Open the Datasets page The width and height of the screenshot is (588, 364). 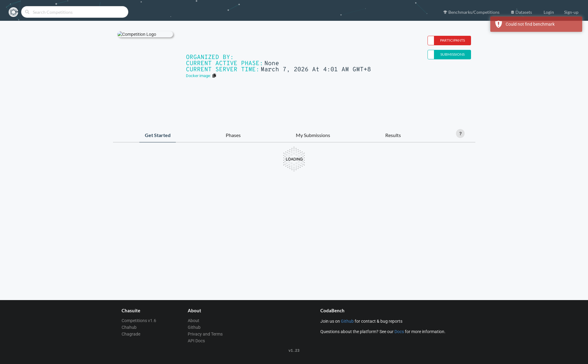click(x=521, y=12)
